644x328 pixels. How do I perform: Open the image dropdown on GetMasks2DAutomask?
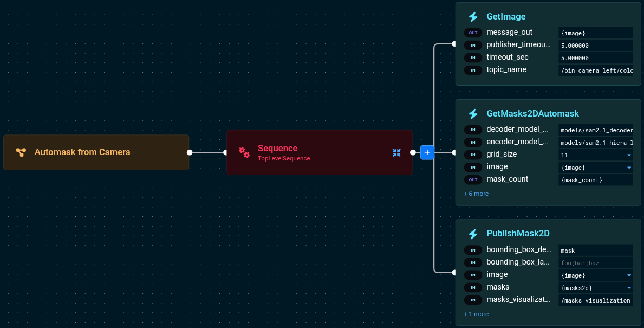[628, 167]
